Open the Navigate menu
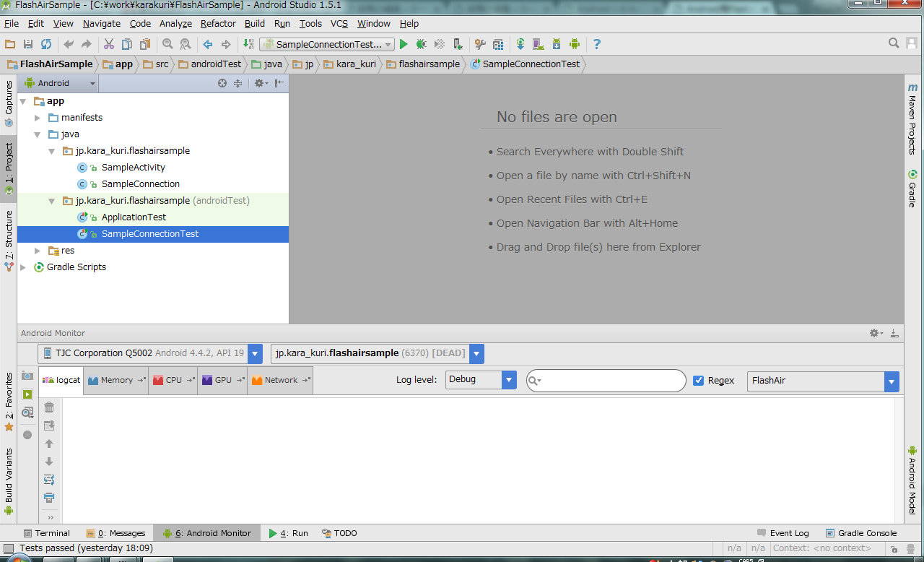This screenshot has height=562, width=924. point(102,24)
